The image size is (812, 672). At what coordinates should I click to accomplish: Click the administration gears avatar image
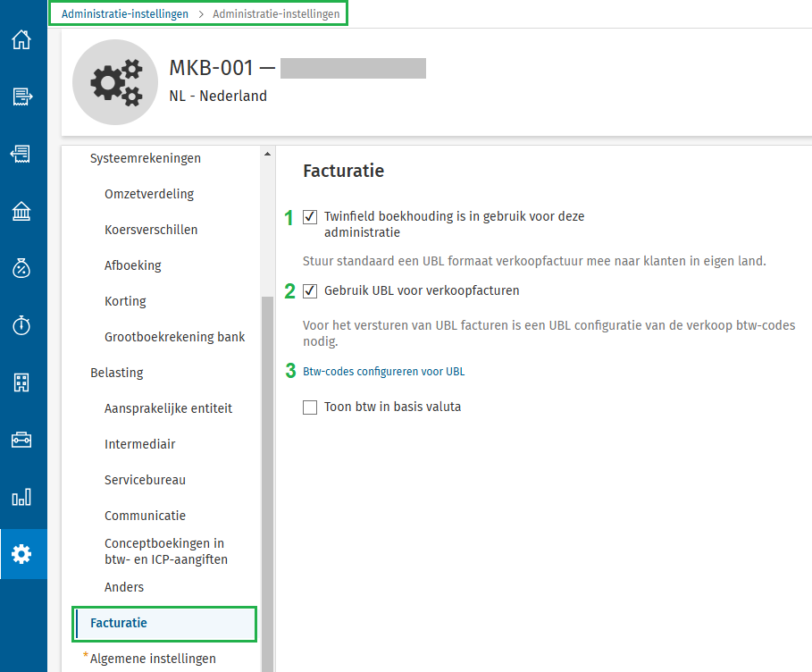[115, 82]
